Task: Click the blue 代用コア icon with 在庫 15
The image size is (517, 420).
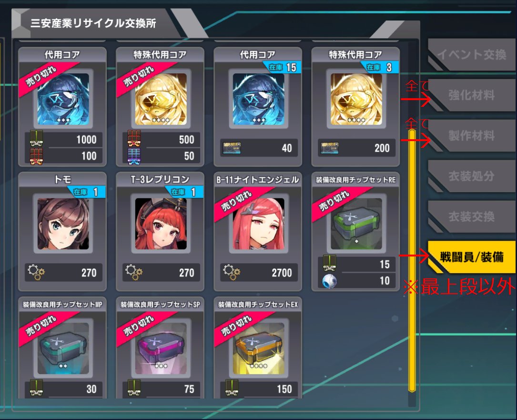Action: [258, 99]
